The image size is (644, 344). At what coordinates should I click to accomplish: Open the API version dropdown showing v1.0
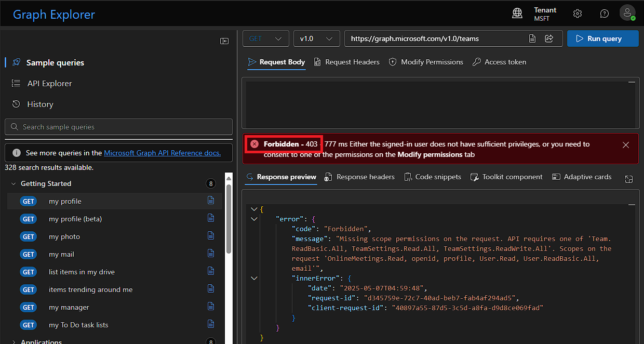click(x=316, y=38)
